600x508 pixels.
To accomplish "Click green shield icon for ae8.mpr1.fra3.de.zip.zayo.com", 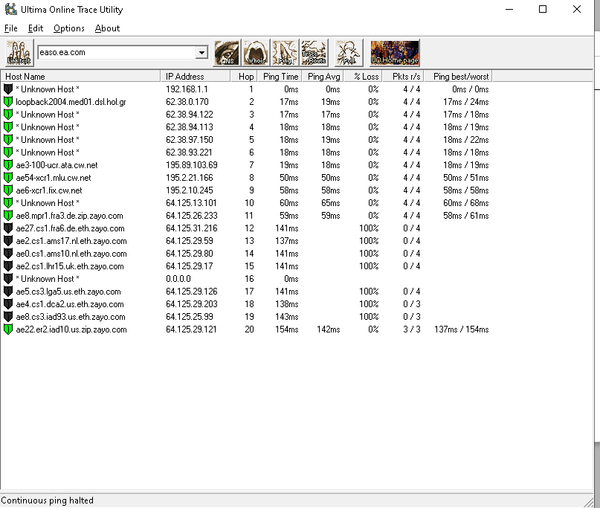I will point(8,215).
